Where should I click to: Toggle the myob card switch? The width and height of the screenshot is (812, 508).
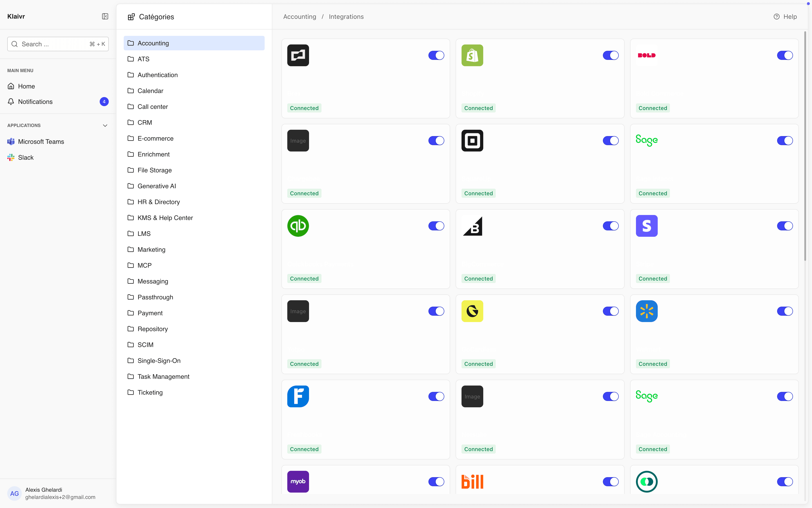[x=436, y=482]
